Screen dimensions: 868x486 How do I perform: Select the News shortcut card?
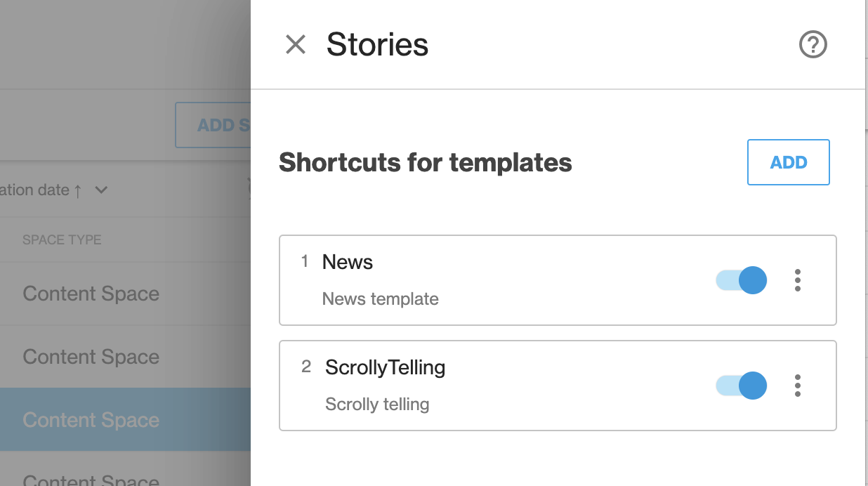(558, 280)
